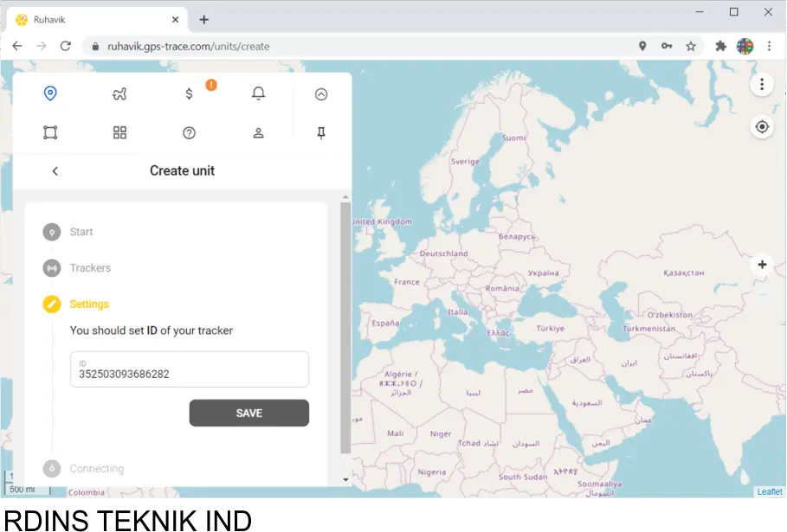Screen dimensions: 787x532
Task: Select the Start step
Action: 81,232
